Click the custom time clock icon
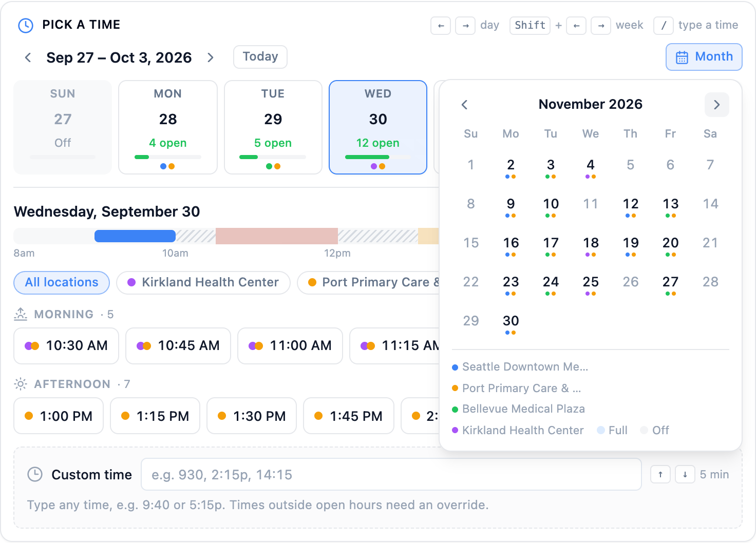Viewport: 756px width, 543px height. tap(35, 474)
